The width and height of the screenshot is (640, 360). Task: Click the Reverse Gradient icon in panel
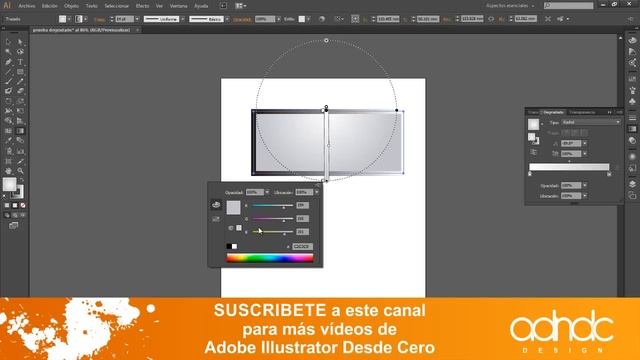click(x=533, y=152)
